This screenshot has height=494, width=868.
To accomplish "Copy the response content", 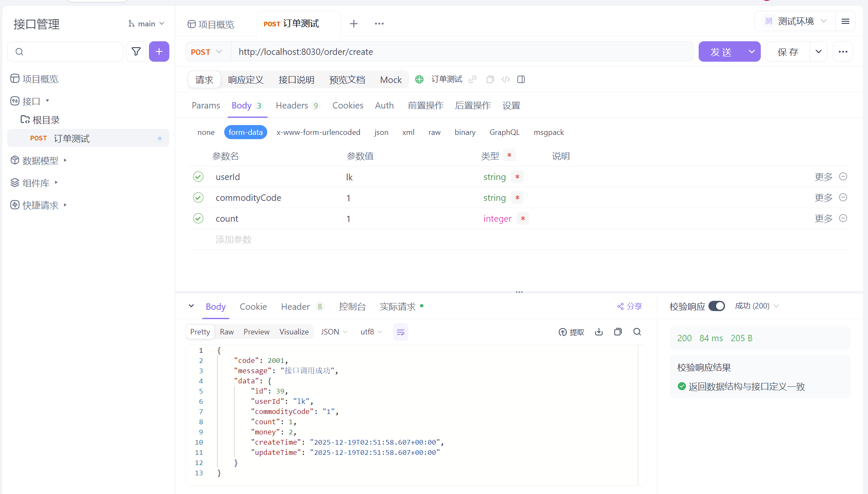I will click(x=618, y=332).
